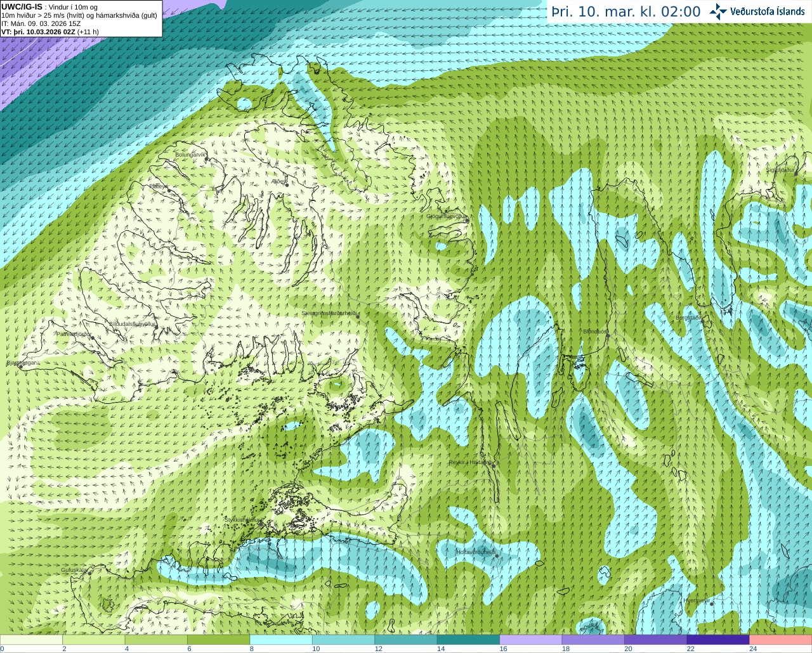Image resolution: width=812 pixels, height=653 pixels.
Task: Click the Bíldudalsflugvöllur station label
Action: tap(133, 323)
